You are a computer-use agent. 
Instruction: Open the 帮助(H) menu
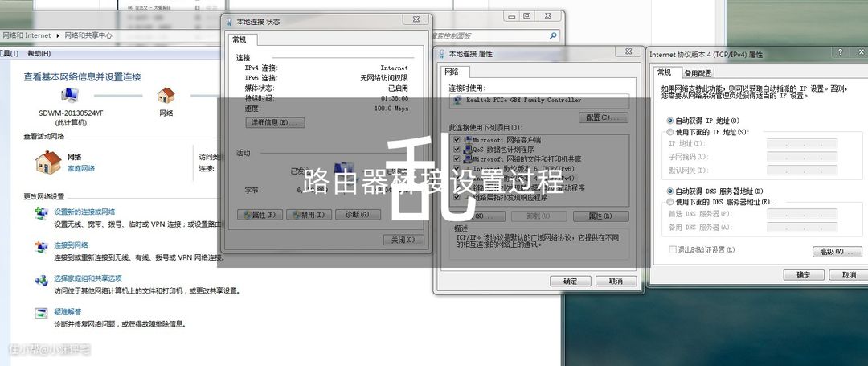point(39,54)
